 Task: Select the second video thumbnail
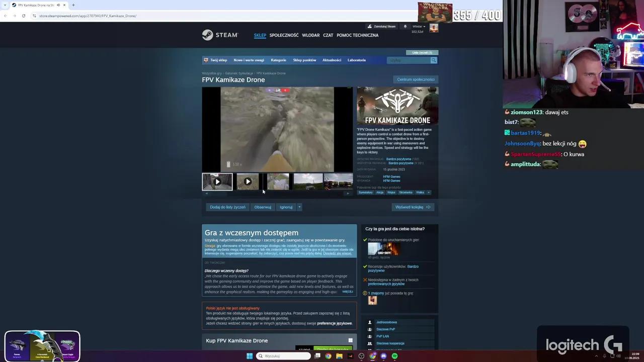click(x=248, y=182)
